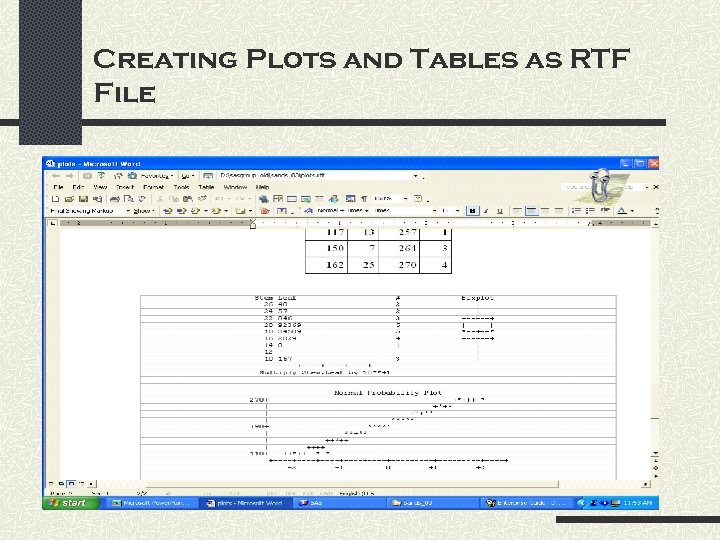Click the Reject Change icon
Image resolution: width=720 pixels, height=540 pixels.
pos(216,211)
